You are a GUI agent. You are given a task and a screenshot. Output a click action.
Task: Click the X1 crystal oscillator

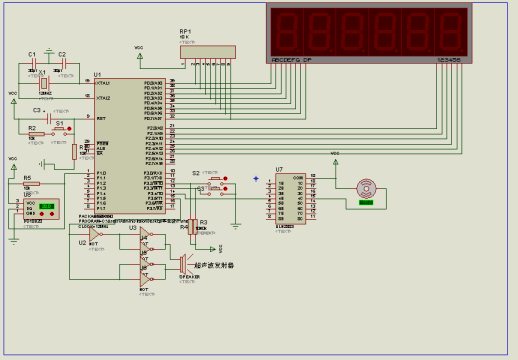coord(44,83)
